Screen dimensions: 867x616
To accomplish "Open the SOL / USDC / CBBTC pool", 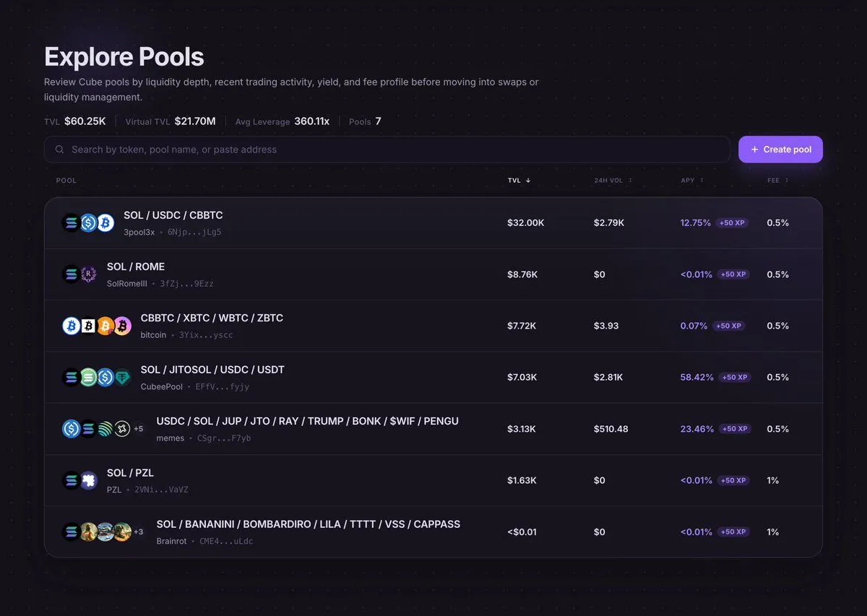I will [x=433, y=223].
